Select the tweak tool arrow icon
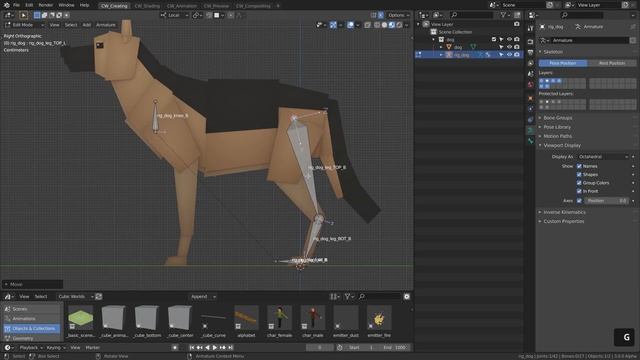Screen dimensions: 640x360 pyautogui.click(x=23, y=15)
